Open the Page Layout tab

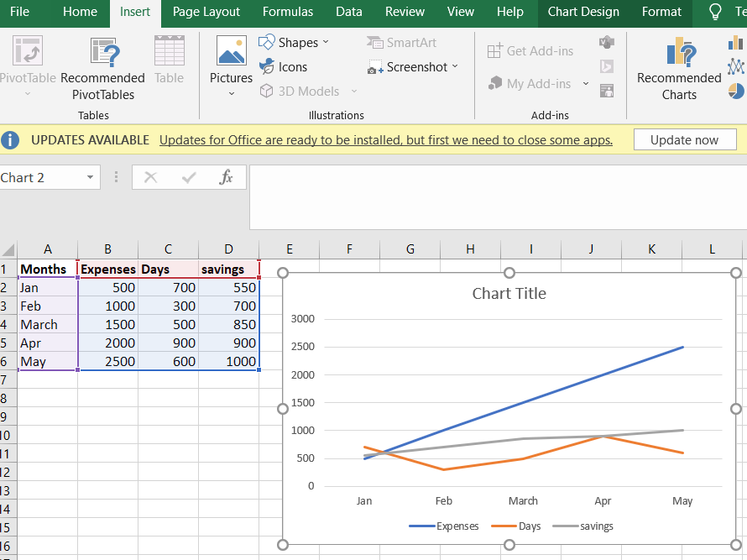pos(206,12)
